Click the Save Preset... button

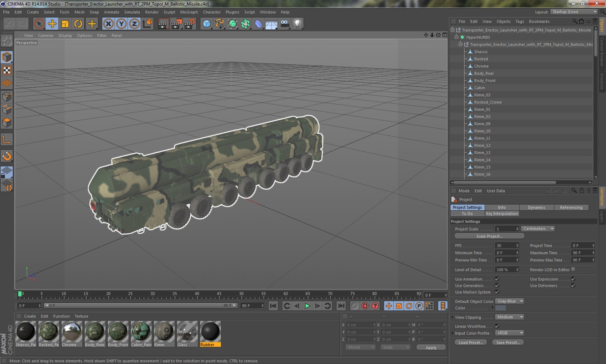(x=508, y=342)
